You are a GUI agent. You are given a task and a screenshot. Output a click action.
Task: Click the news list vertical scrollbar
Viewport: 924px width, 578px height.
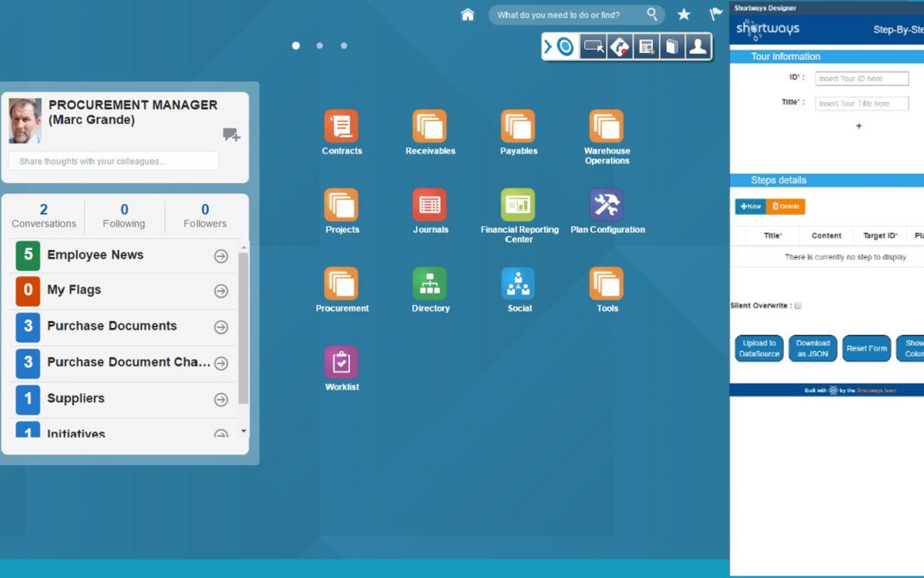point(243,329)
